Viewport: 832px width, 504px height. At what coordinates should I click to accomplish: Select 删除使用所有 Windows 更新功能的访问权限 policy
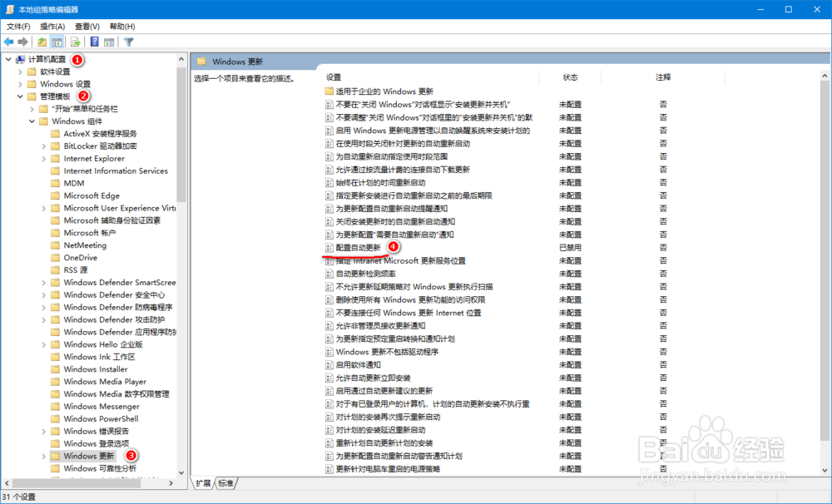point(411,299)
